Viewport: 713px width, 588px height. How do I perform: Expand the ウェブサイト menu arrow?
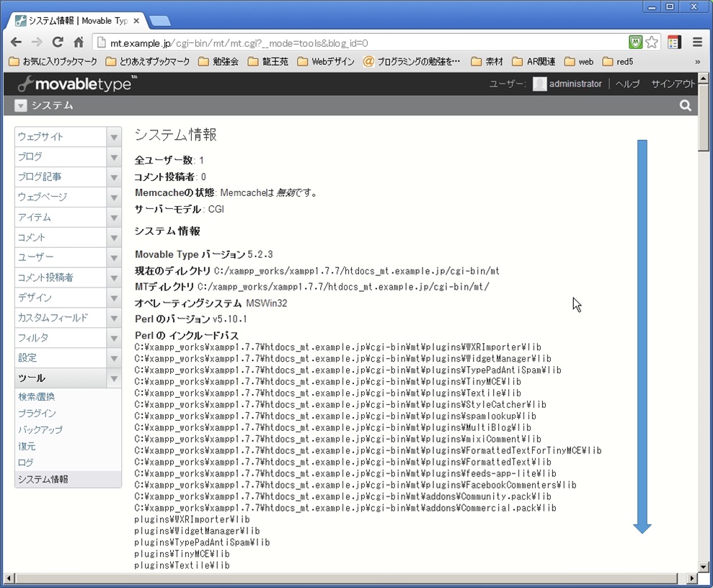pyautogui.click(x=114, y=137)
